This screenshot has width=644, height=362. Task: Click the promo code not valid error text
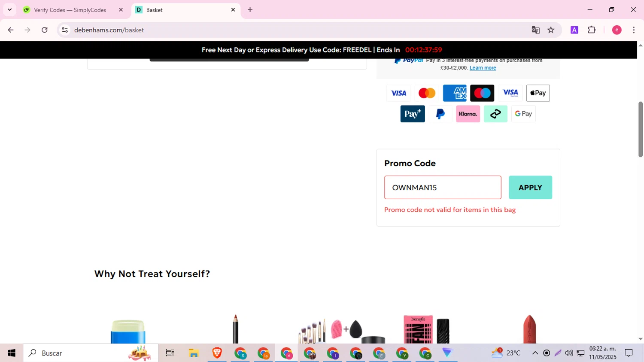pos(450,210)
